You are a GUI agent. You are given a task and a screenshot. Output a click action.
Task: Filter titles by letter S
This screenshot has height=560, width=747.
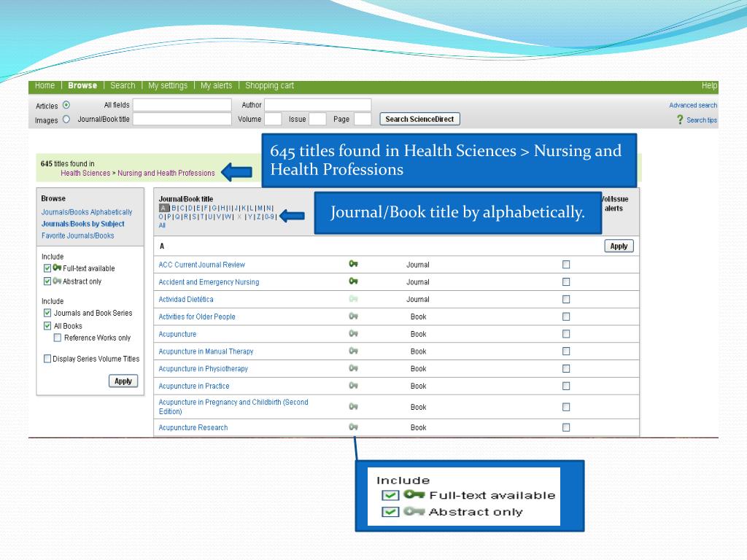click(194, 217)
